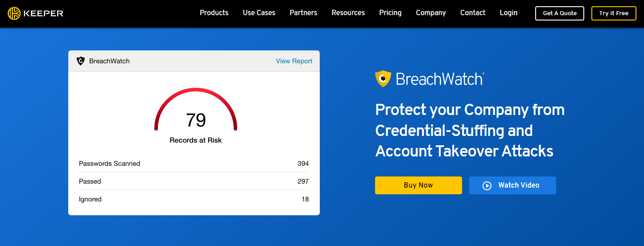Click the red Records at Risk gauge
This screenshot has height=246, width=644.
pyautogui.click(x=196, y=110)
